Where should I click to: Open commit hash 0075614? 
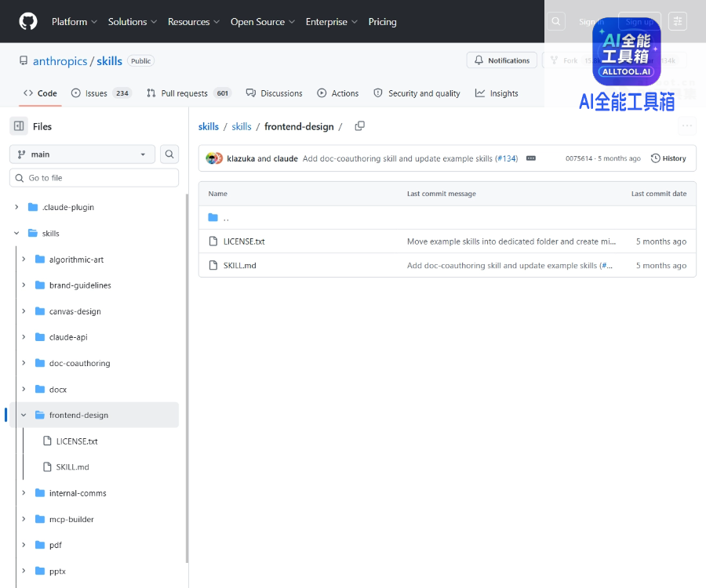(x=579, y=158)
